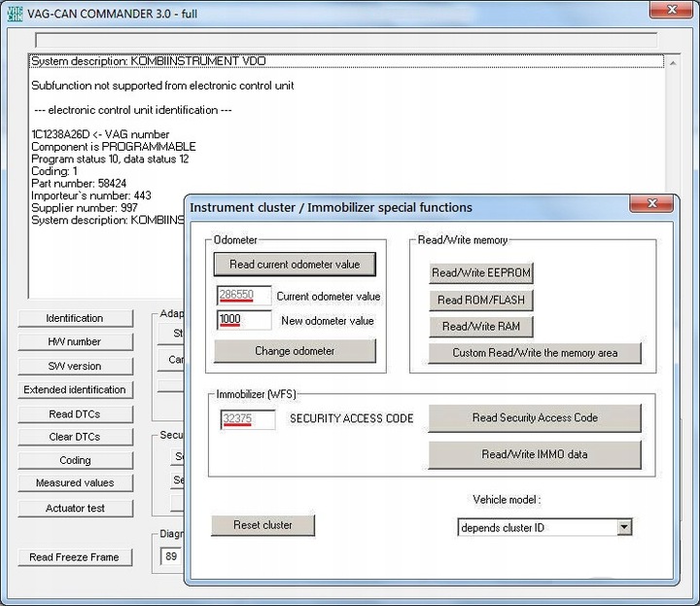Click the Current odometer value field

[244, 296]
